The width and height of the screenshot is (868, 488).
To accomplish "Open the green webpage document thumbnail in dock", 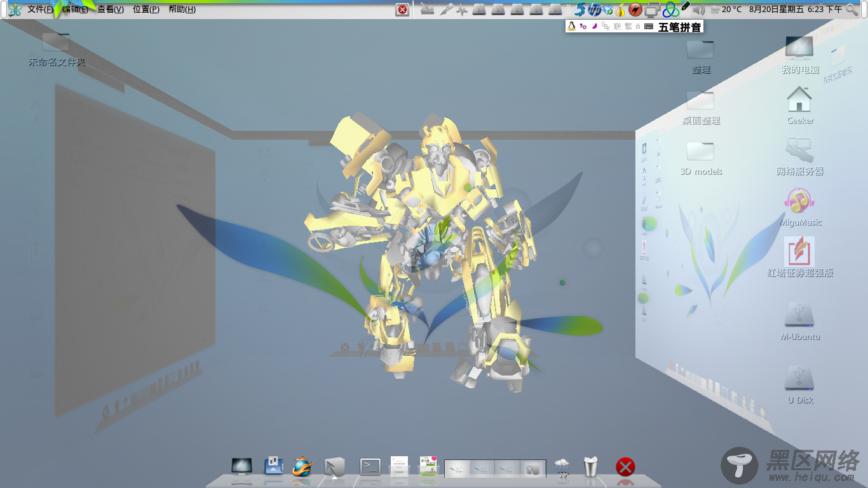I will 429,466.
